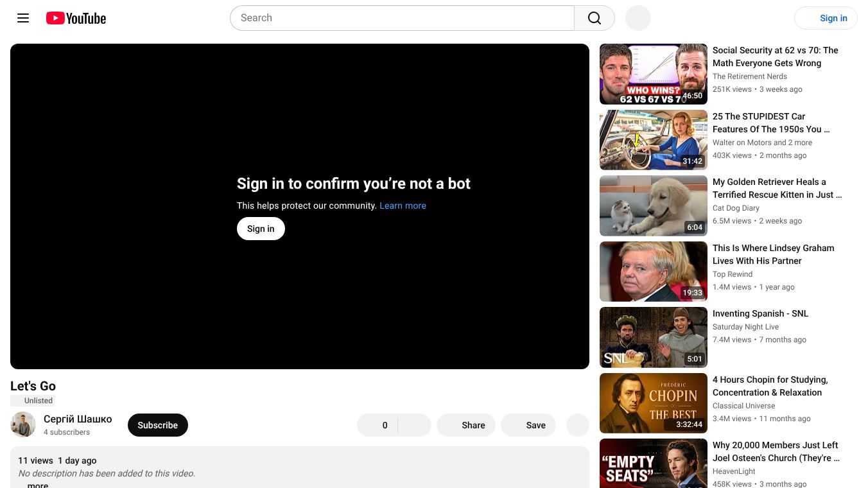
Task: Click '11 views 1 day ago' text
Action: tap(57, 460)
